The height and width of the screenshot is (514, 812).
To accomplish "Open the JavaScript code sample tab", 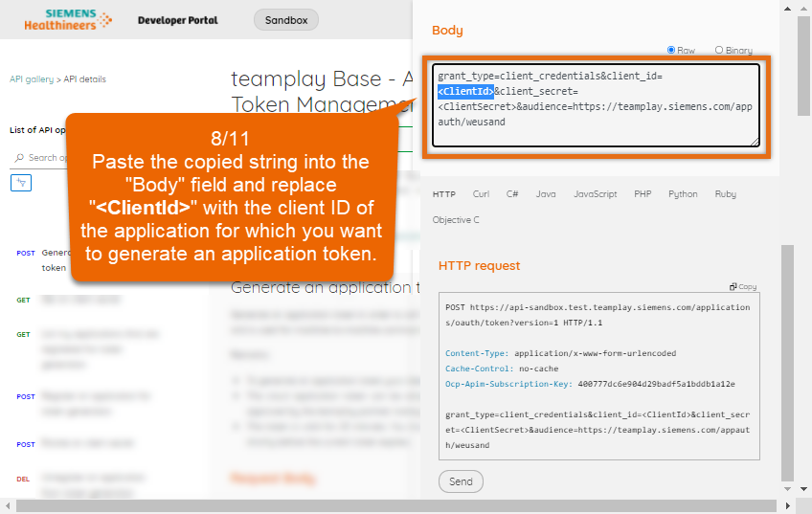I will (595, 194).
